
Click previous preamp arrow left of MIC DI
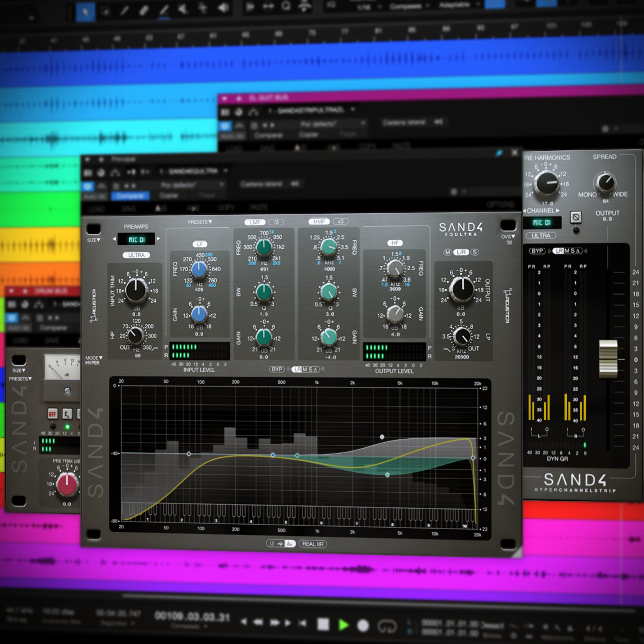click(114, 239)
